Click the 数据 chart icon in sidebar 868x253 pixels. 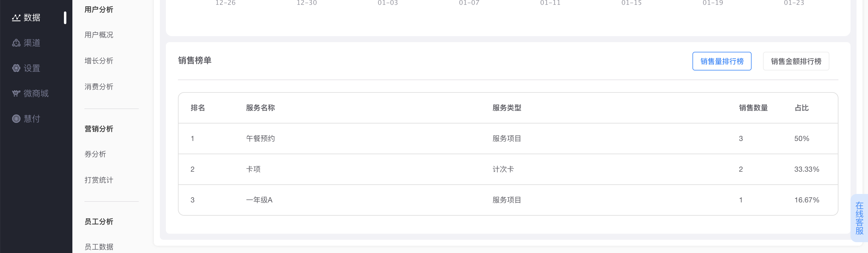pyautogui.click(x=16, y=17)
